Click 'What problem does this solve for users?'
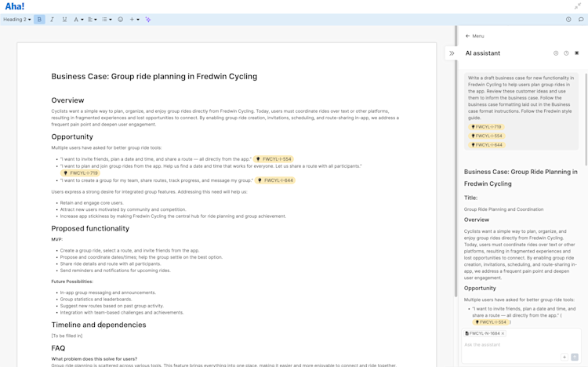The height and width of the screenshot is (367, 588). [x=94, y=359]
